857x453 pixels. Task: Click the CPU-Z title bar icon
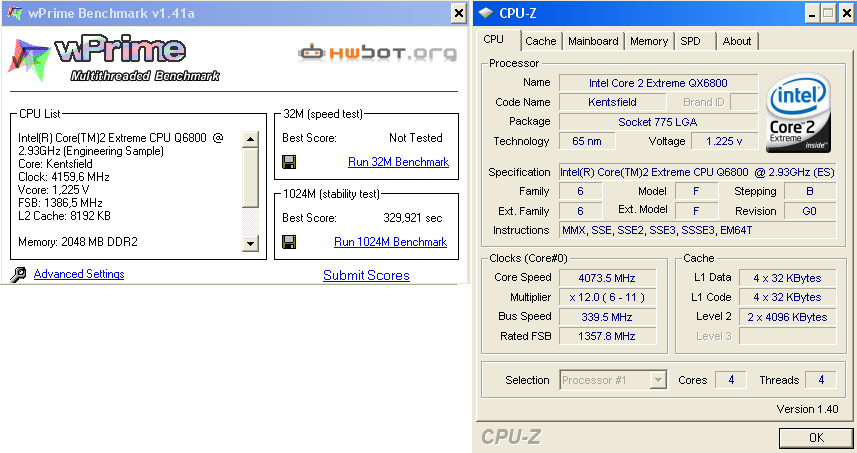[x=486, y=13]
